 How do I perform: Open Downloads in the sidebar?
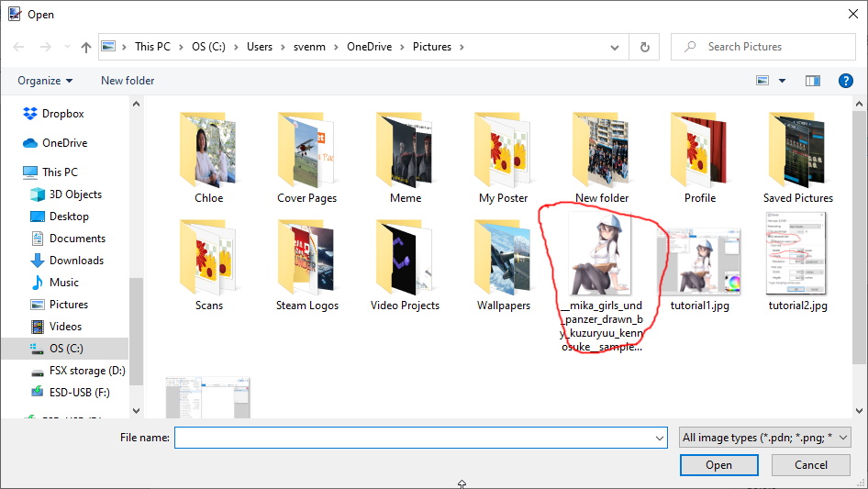67,261
